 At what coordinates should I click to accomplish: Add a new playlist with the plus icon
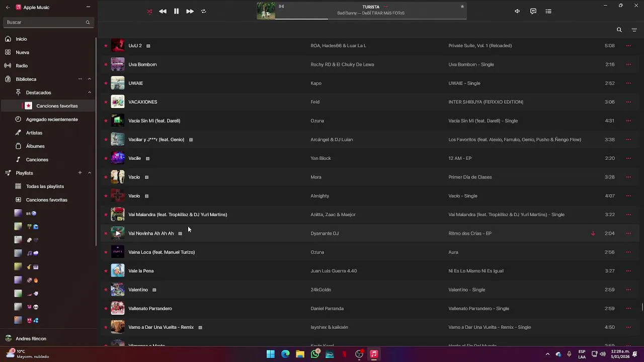click(79, 173)
